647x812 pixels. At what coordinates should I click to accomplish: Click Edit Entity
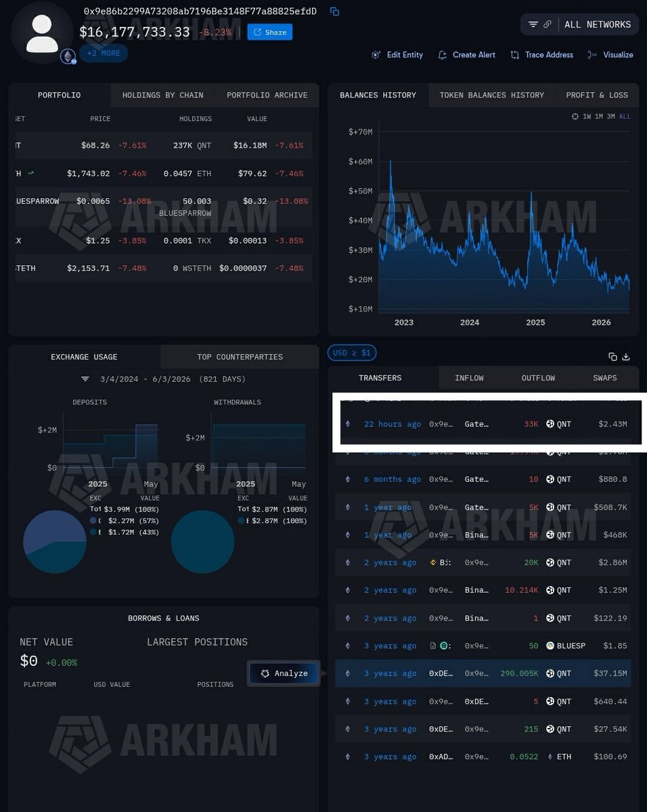coord(397,55)
